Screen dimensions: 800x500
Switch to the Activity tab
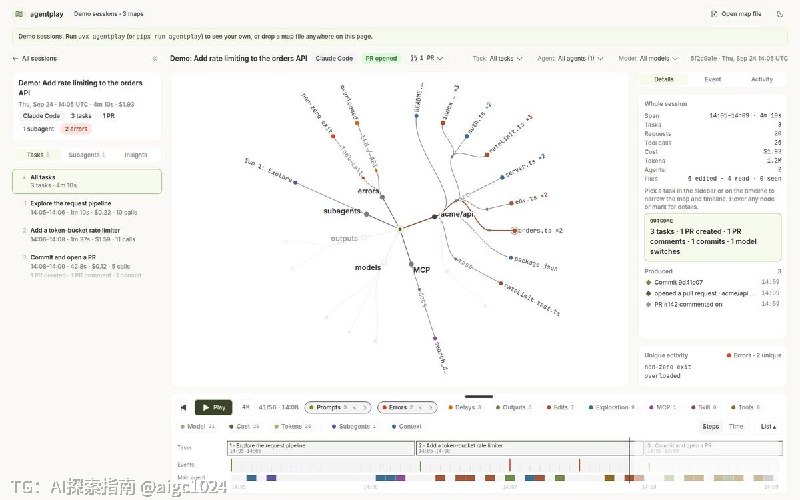(762, 80)
